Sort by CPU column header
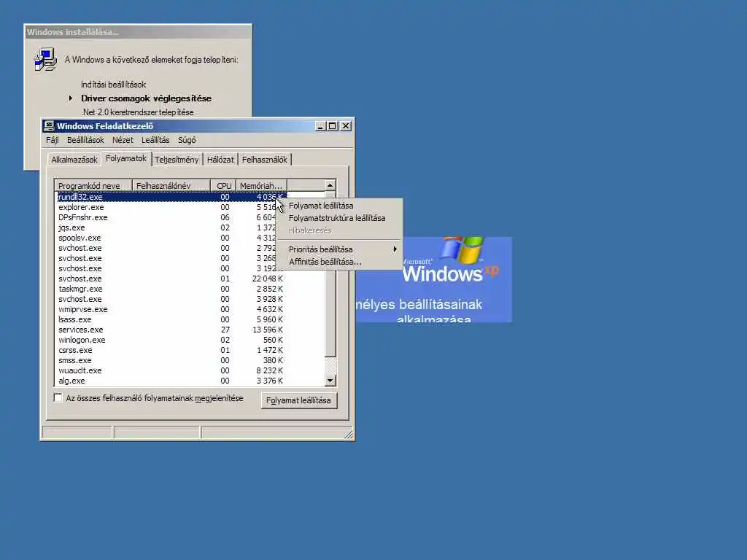Image resolution: width=747 pixels, height=560 pixels. [x=223, y=186]
